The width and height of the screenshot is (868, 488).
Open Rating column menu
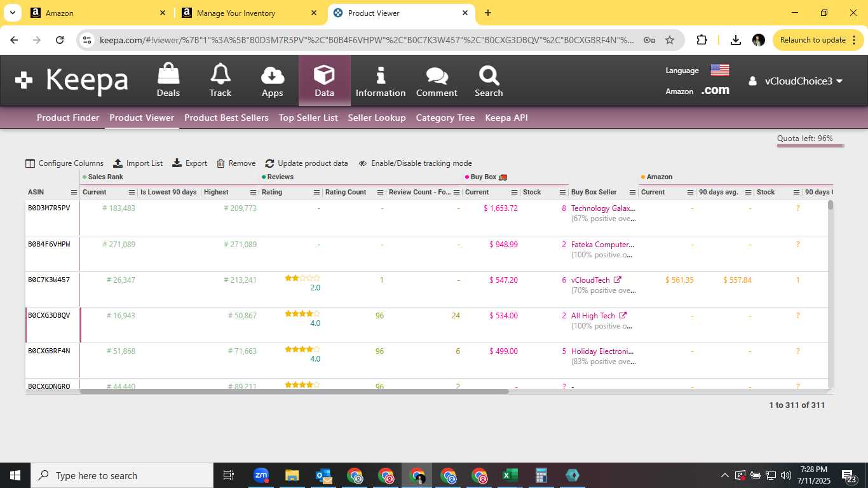[317, 192]
